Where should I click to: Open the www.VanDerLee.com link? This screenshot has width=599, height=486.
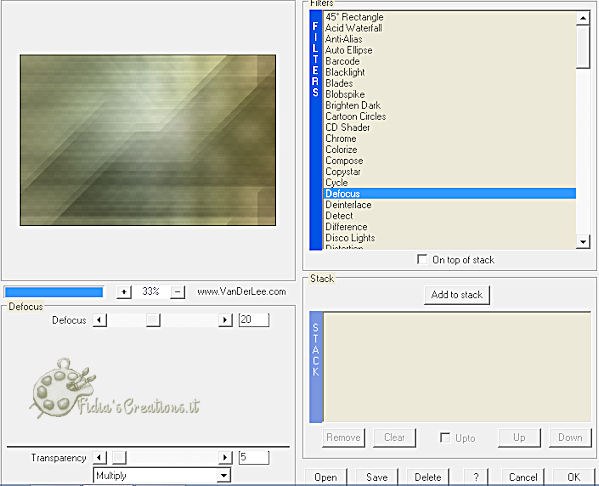(x=242, y=292)
